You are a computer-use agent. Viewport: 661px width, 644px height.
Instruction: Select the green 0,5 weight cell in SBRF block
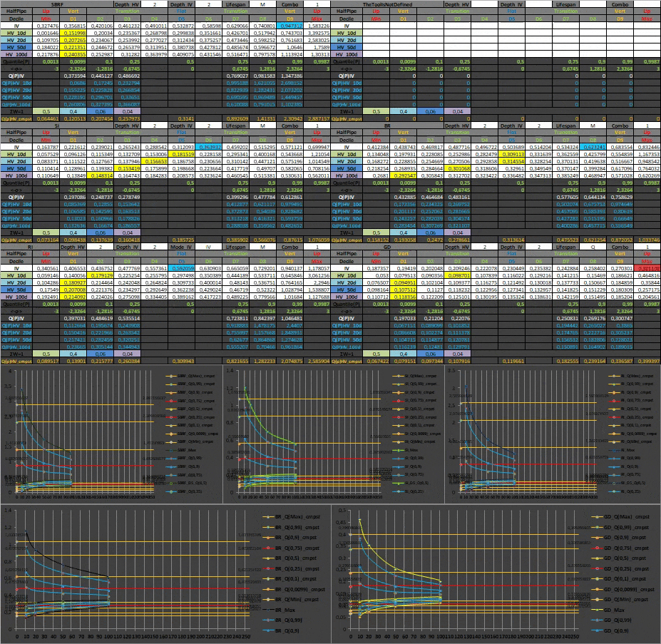[46, 111]
